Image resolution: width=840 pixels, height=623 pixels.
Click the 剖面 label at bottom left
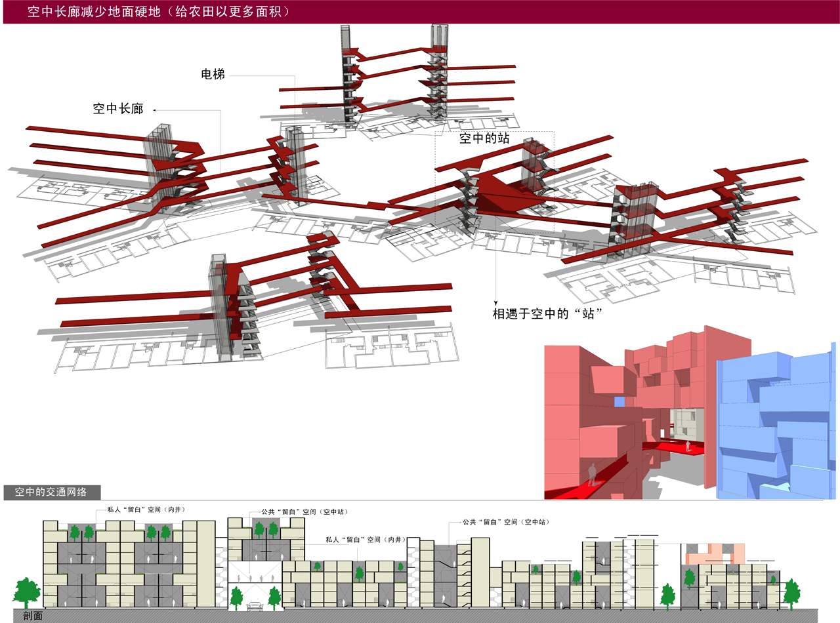point(33,616)
